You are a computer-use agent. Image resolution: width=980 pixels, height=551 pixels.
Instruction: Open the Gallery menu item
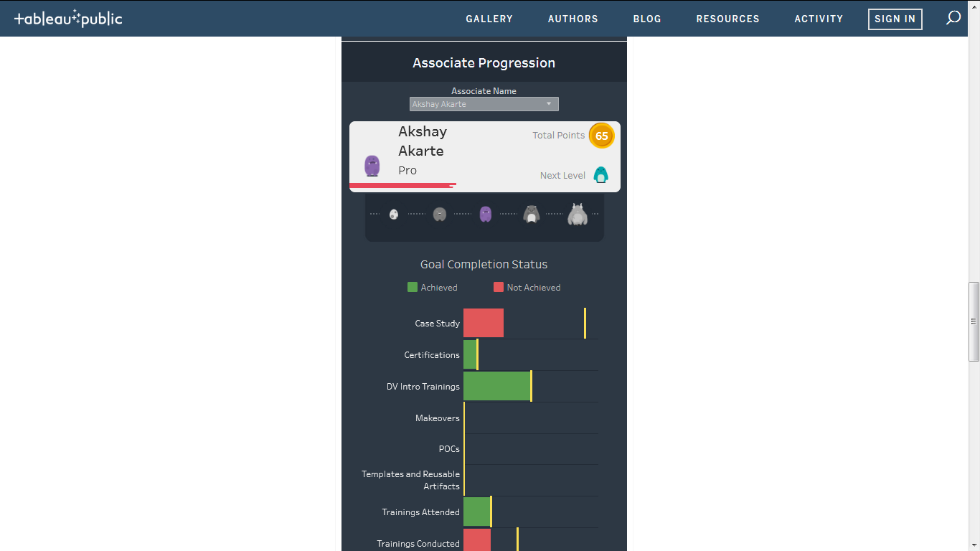click(x=489, y=19)
